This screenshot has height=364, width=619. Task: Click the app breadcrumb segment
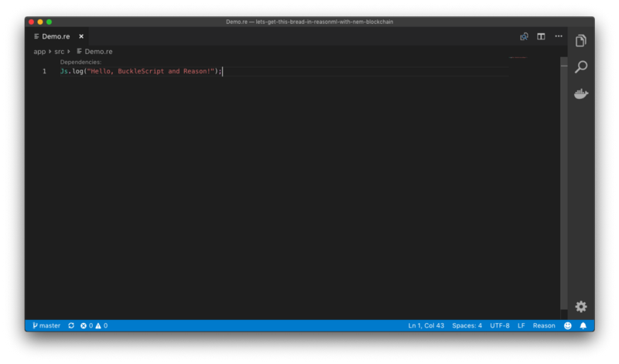click(x=39, y=52)
